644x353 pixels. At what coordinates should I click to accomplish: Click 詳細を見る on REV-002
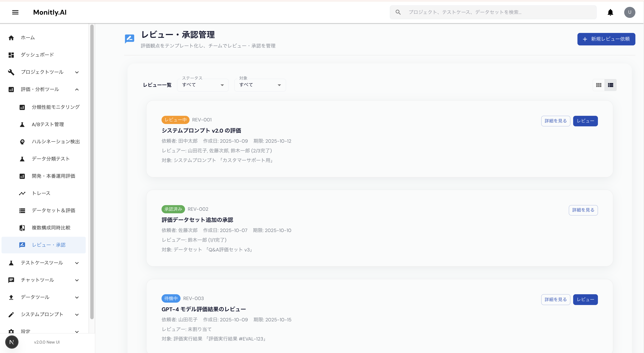583,210
